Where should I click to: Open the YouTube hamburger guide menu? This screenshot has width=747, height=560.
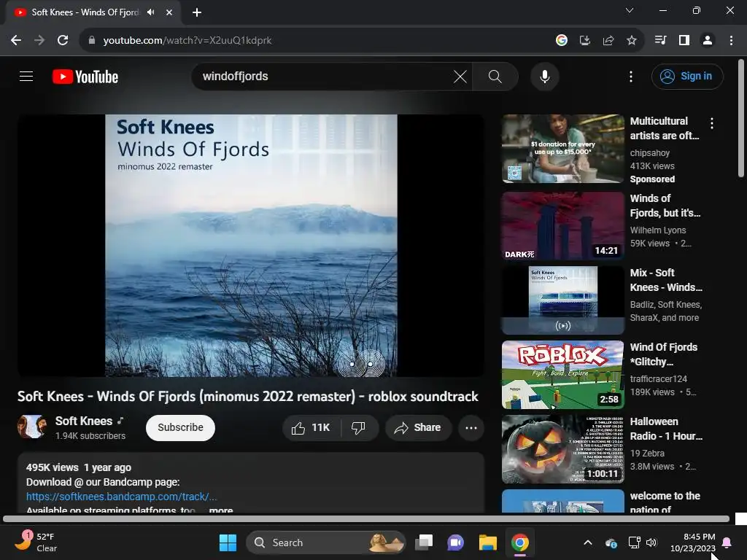click(26, 76)
